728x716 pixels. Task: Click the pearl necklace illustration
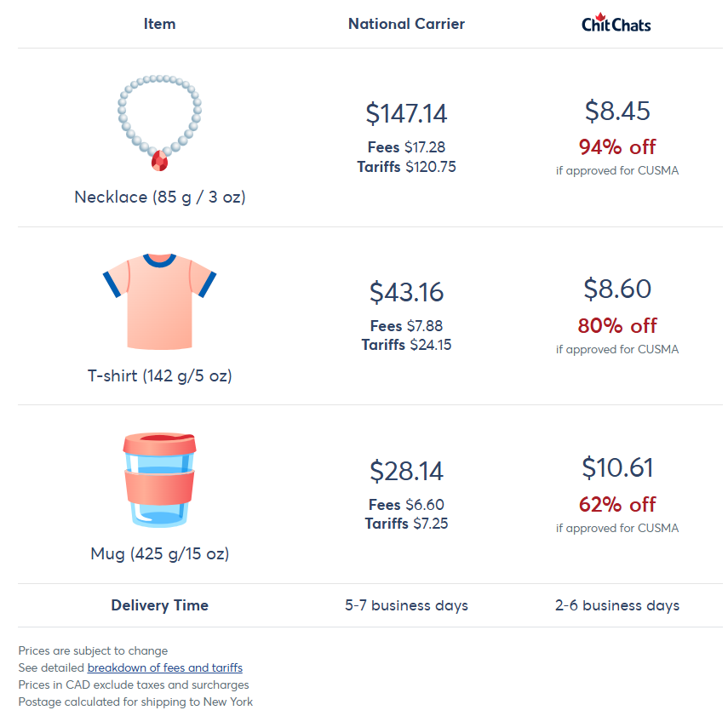pyautogui.click(x=159, y=123)
